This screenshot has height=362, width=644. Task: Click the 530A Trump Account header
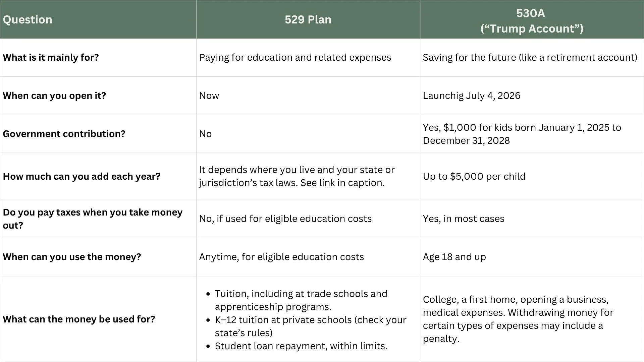[x=532, y=19]
